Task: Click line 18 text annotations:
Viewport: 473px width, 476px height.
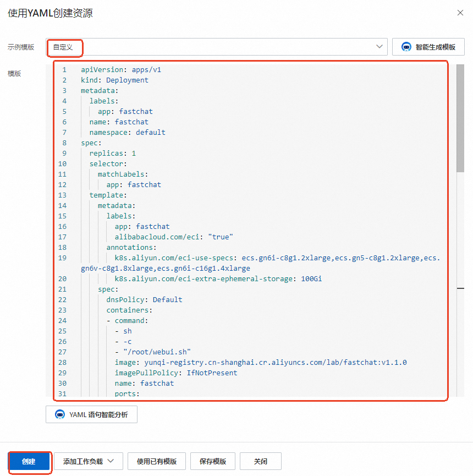Action: pos(131,248)
